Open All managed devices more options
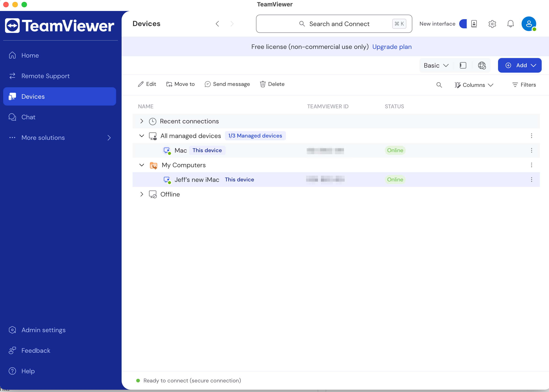This screenshot has width=549, height=392. 531,136
